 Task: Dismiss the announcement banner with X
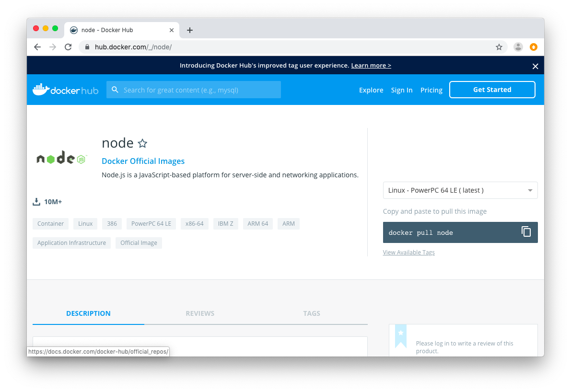tap(535, 66)
